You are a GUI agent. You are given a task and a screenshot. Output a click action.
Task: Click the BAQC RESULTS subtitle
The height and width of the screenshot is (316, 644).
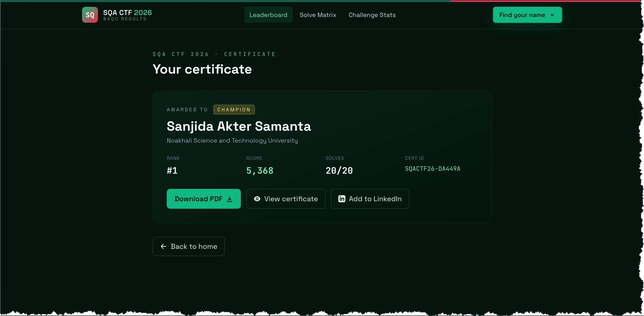[x=125, y=19]
